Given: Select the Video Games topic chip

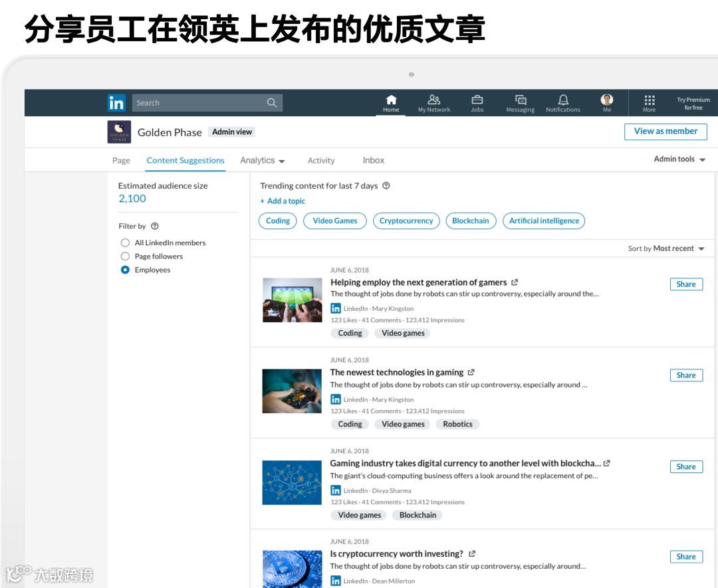Looking at the screenshot, I should pyautogui.click(x=334, y=221).
